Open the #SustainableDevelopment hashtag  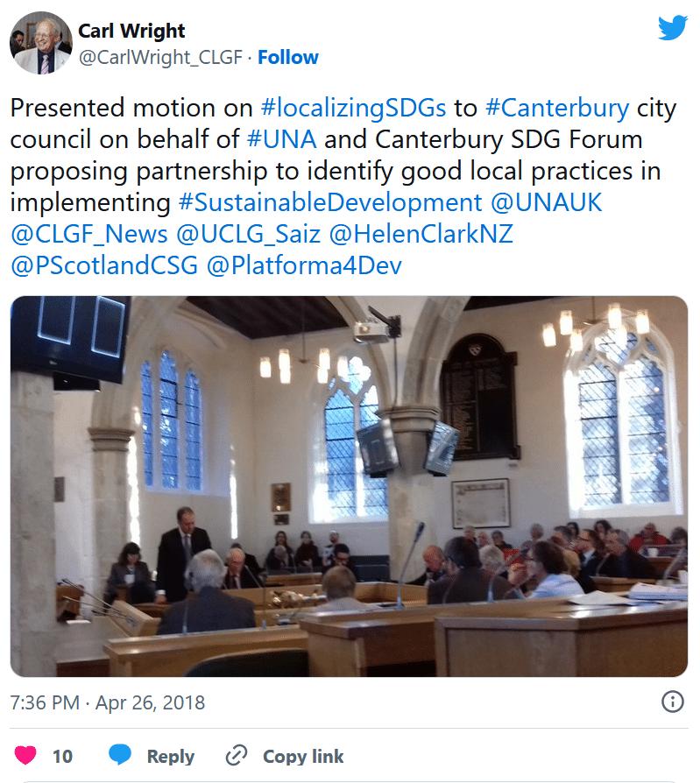330,202
